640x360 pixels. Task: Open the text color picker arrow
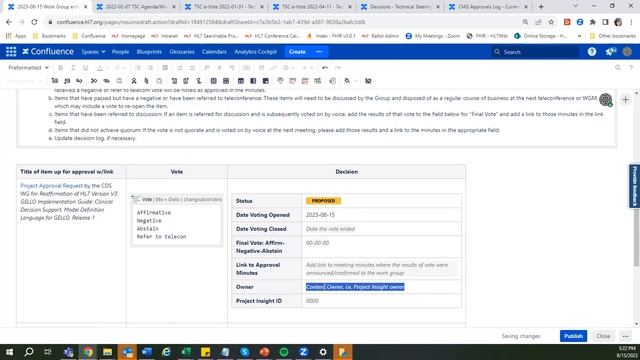[107, 68]
